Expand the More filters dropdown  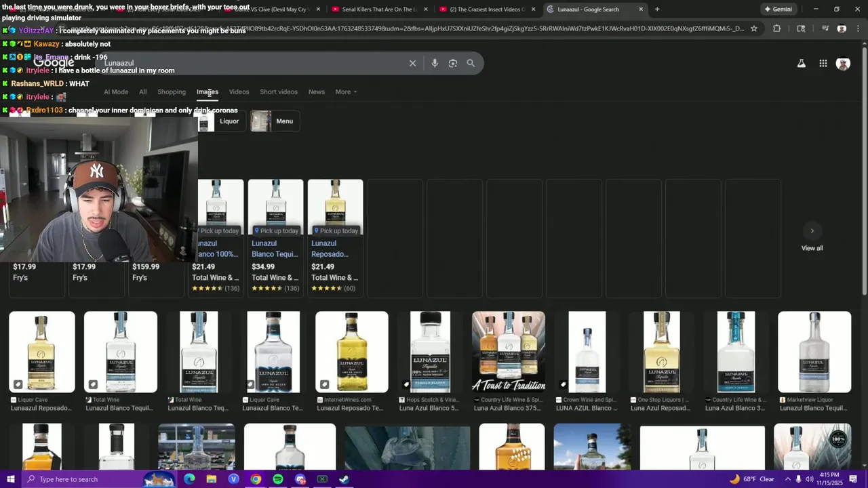346,91
